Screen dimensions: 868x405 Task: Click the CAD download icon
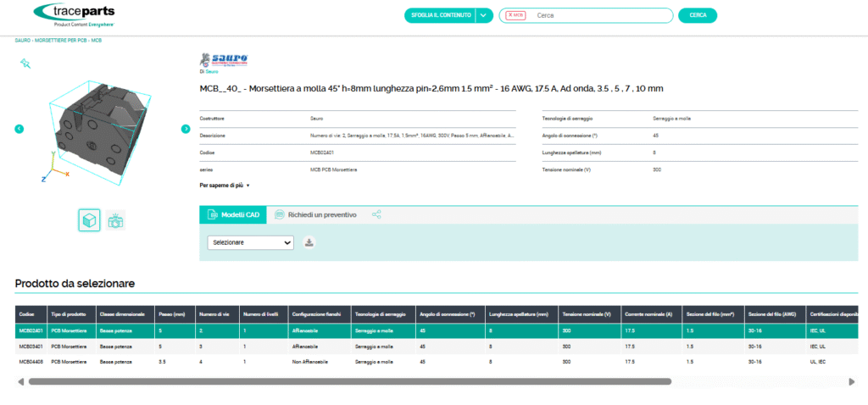(309, 242)
